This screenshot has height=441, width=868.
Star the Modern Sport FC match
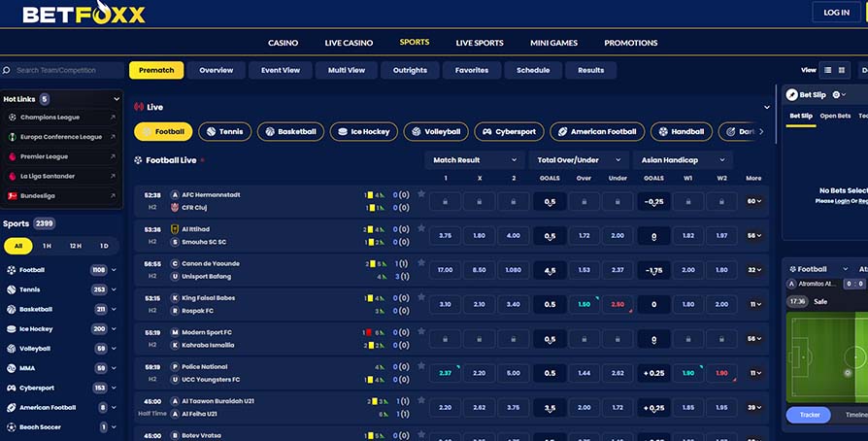(x=421, y=331)
